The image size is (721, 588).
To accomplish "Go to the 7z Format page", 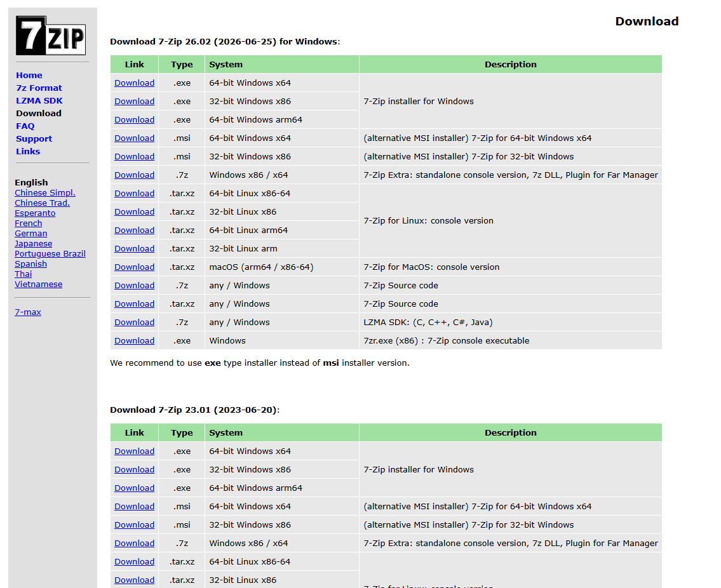I will pyautogui.click(x=39, y=88).
